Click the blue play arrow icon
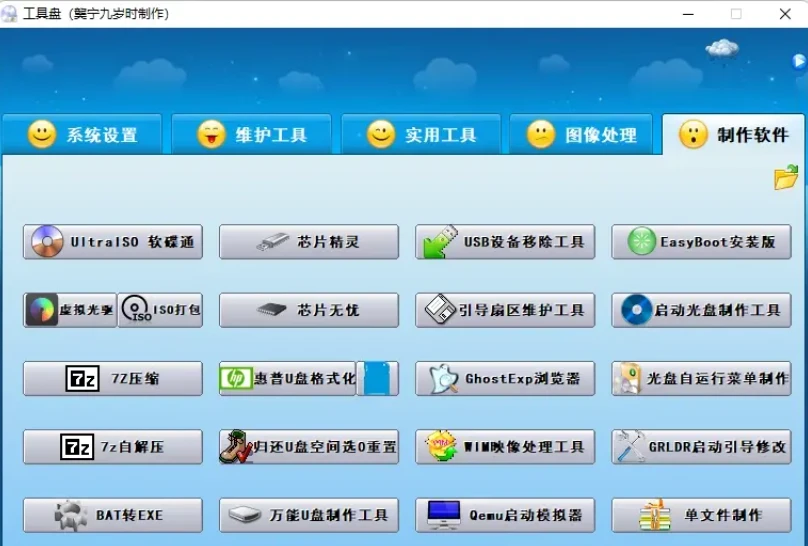The height and width of the screenshot is (546, 808). [x=799, y=61]
